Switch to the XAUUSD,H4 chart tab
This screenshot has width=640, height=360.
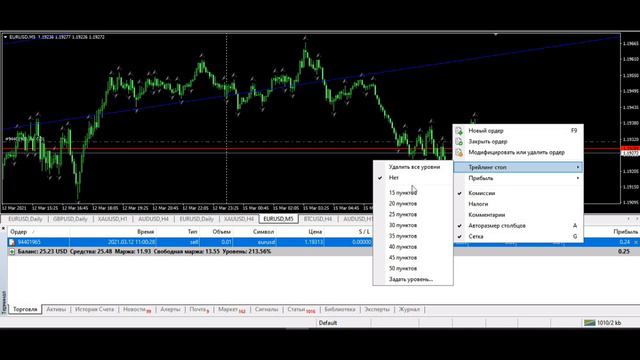(239, 219)
